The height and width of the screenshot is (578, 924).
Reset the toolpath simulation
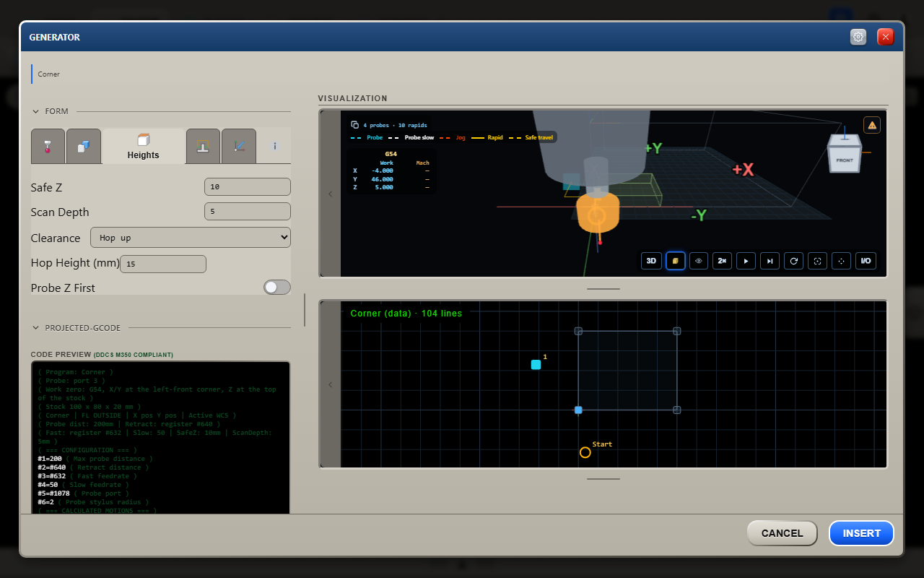794,261
